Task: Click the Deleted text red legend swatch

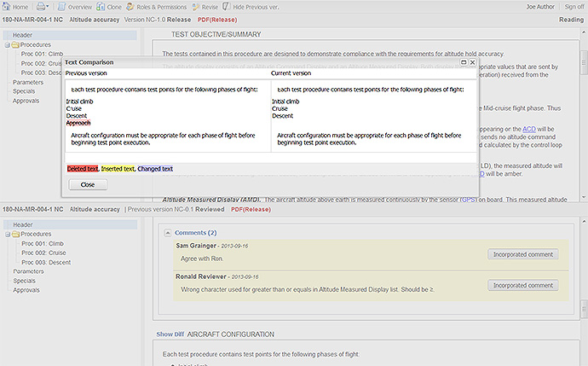Action: tap(83, 169)
